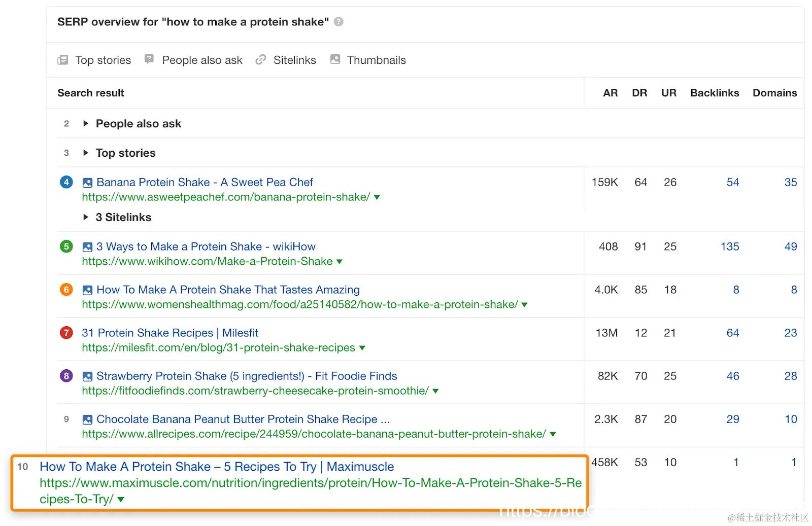Click the People also ask speech icon

tap(149, 59)
